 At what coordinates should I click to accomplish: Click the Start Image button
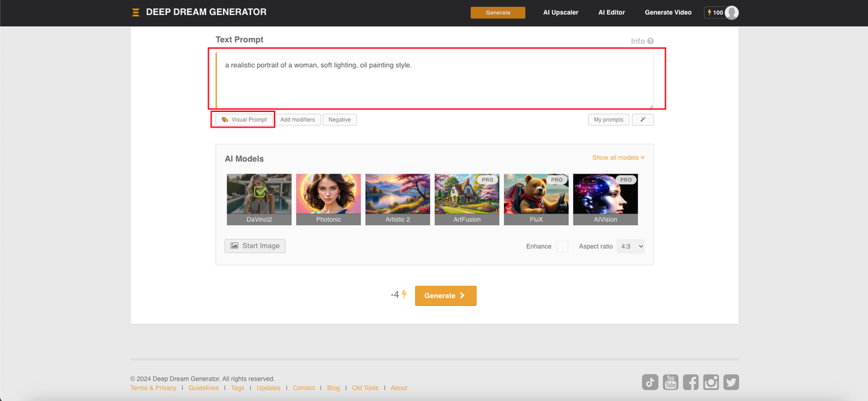coord(255,246)
